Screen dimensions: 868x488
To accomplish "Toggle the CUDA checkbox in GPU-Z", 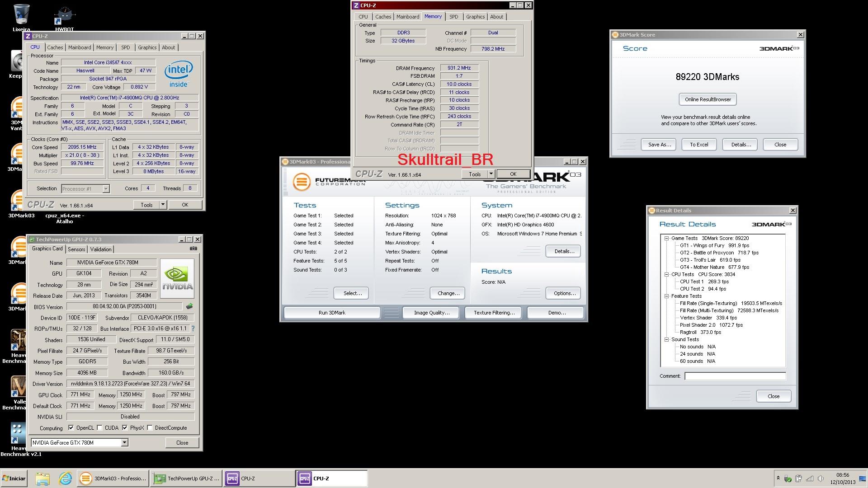I will tap(99, 427).
